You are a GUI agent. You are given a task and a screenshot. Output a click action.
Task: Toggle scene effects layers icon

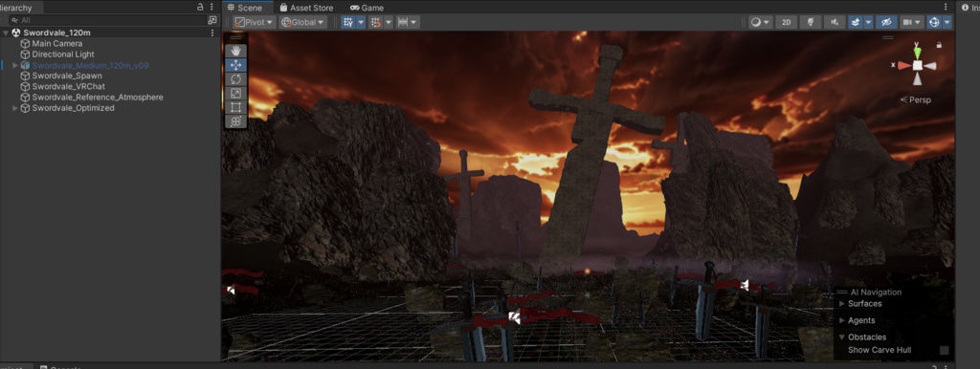855,22
